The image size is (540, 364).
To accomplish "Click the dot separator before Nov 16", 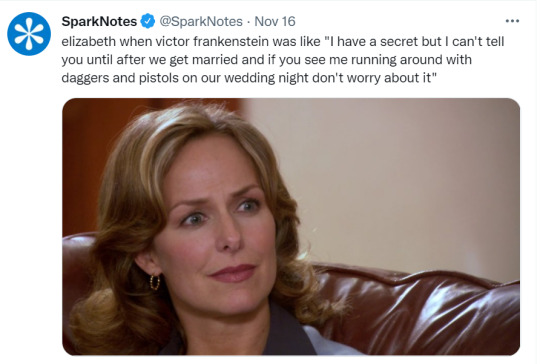I will [248, 22].
